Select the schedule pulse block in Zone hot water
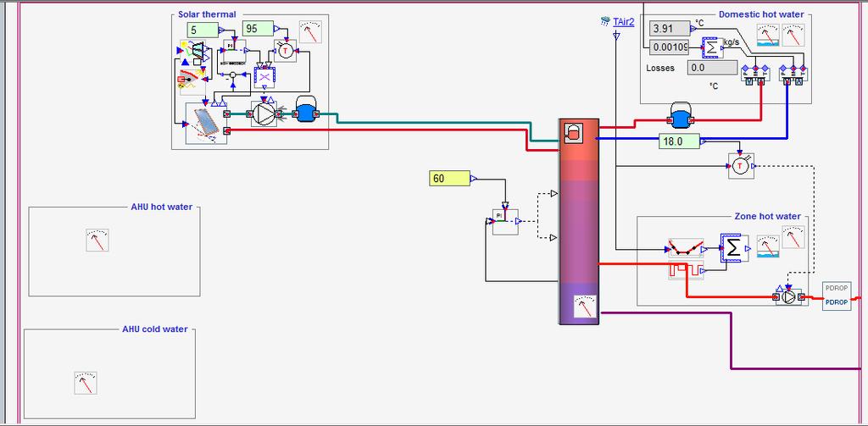The width and height of the screenshot is (868, 426). (687, 270)
